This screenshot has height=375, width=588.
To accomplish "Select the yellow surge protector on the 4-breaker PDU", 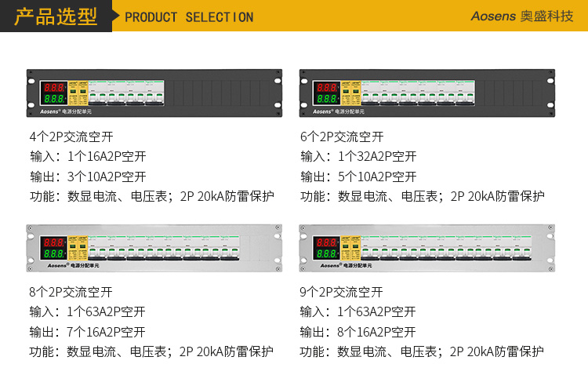I will 77,93.
